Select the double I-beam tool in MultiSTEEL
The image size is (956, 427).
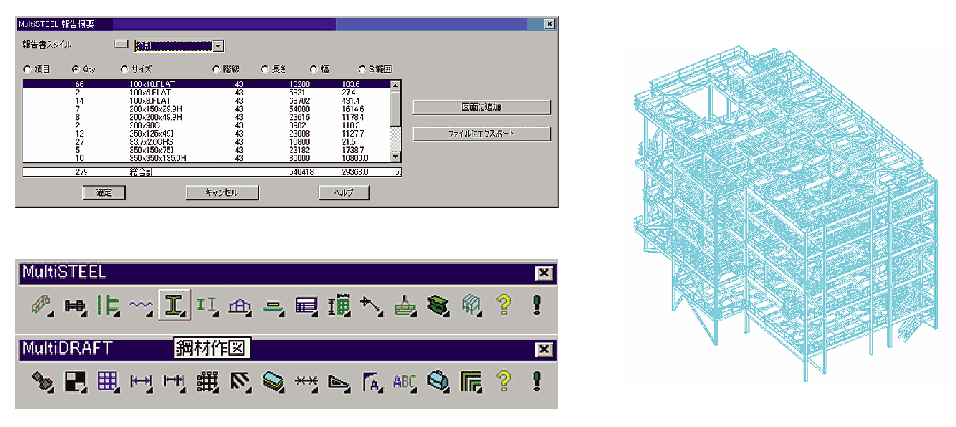(207, 304)
